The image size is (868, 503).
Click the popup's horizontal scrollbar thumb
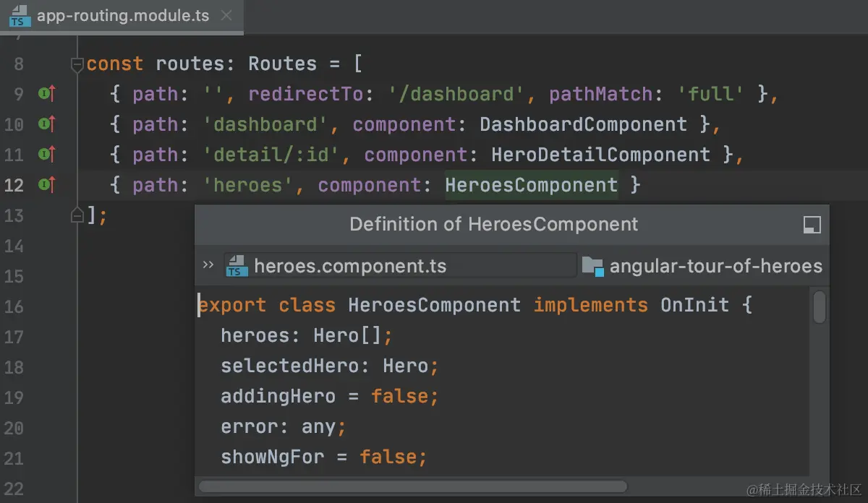413,486
